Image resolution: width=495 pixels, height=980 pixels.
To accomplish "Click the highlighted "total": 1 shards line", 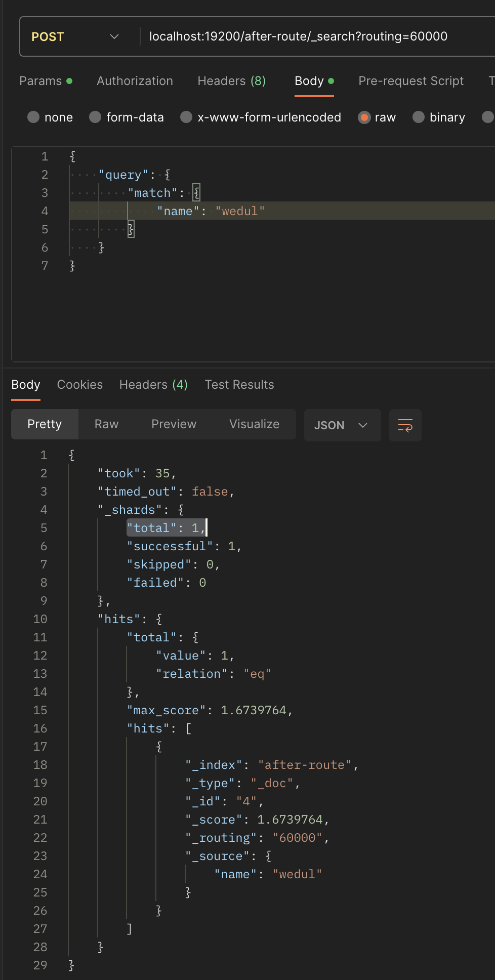I will pos(166,528).
